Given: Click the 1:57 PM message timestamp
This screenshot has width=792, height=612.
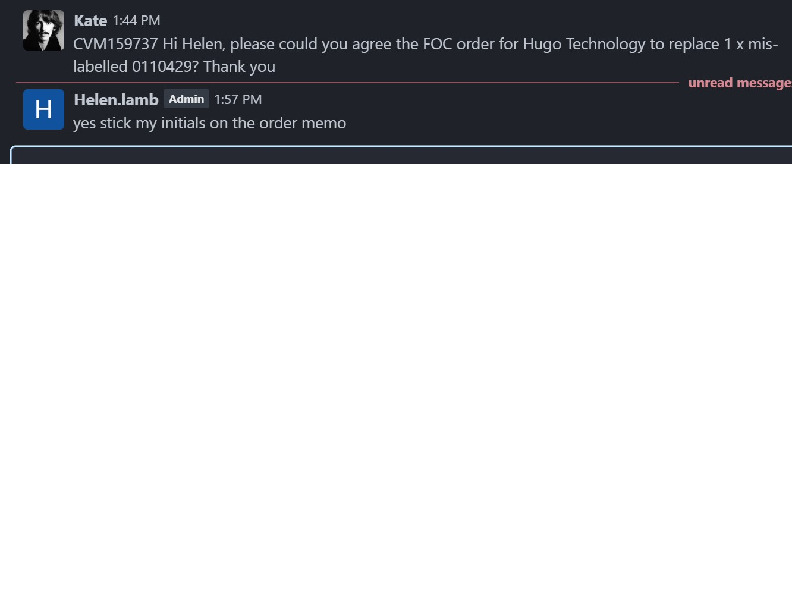Looking at the screenshot, I should 238,99.
